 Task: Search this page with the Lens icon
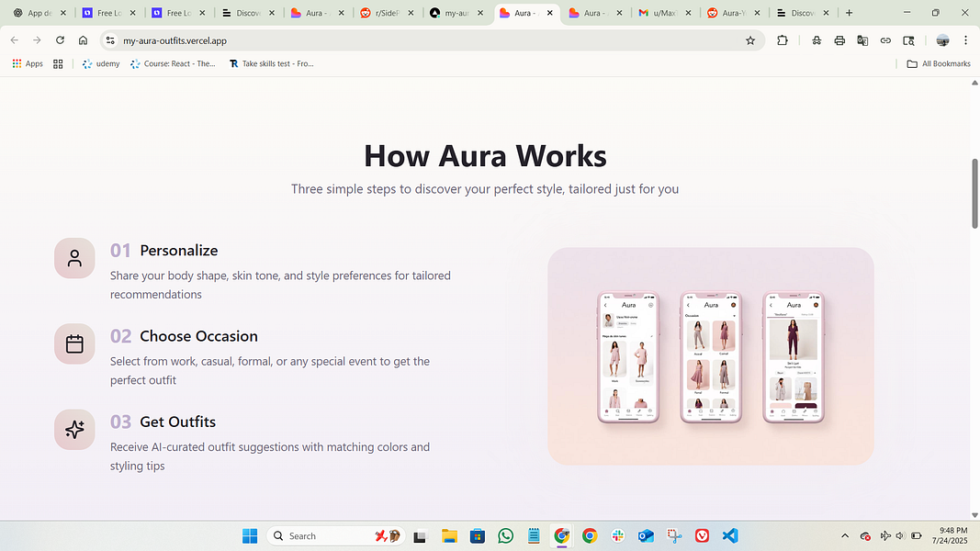point(908,40)
